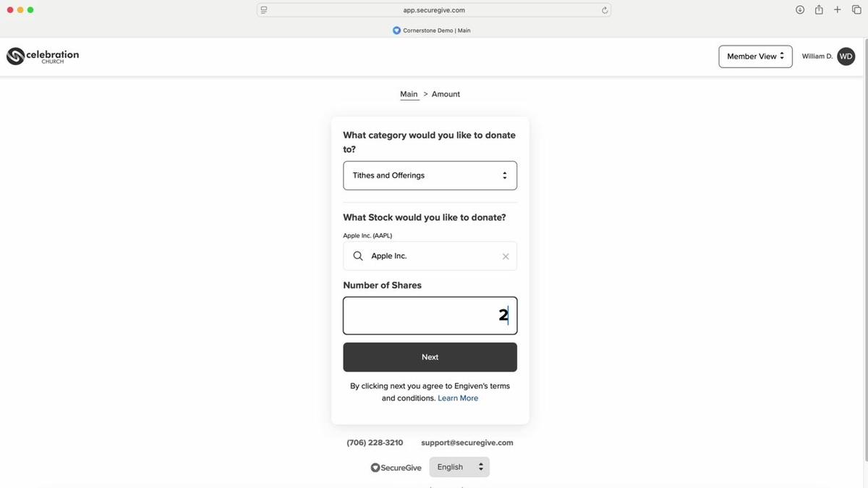Open Safari downloads
The image size is (868, 488).
(800, 10)
